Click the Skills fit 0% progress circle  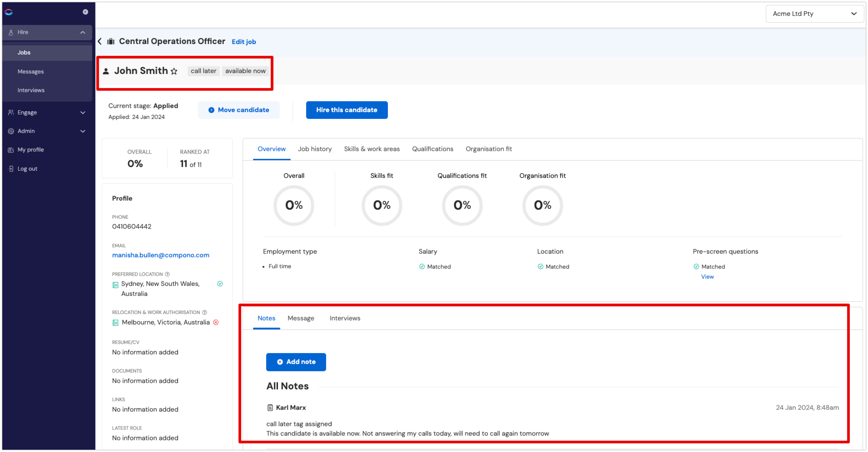[382, 205]
